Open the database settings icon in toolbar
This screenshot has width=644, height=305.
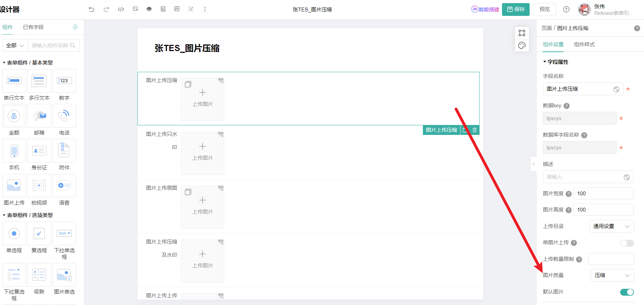pyautogui.click(x=163, y=9)
